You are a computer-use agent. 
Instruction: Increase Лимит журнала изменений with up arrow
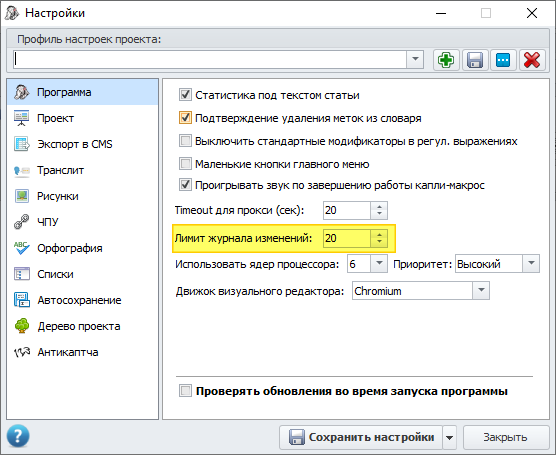[379, 234]
